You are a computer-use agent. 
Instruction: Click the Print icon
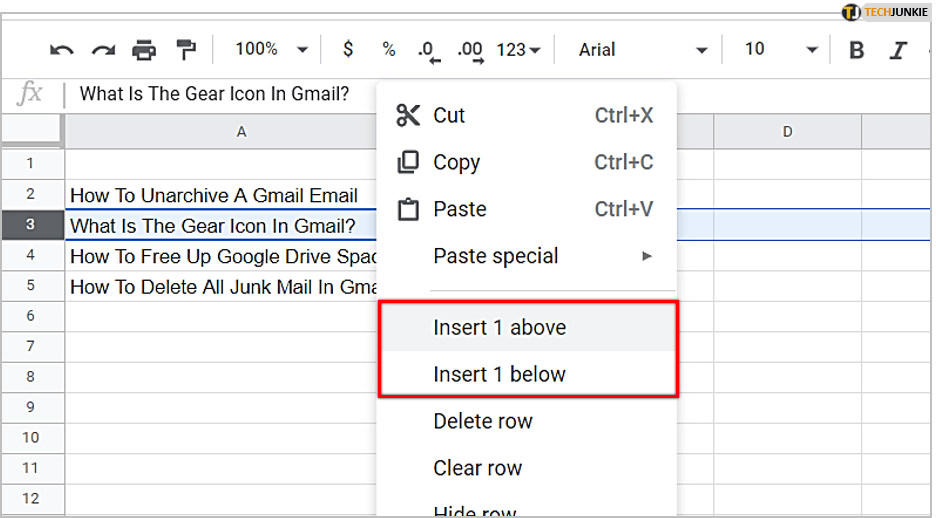click(x=145, y=50)
